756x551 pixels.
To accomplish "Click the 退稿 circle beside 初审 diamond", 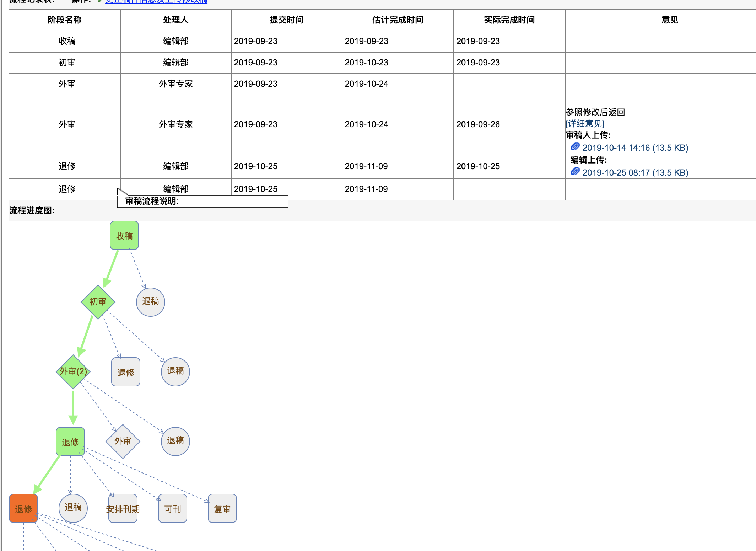I will [x=151, y=302].
